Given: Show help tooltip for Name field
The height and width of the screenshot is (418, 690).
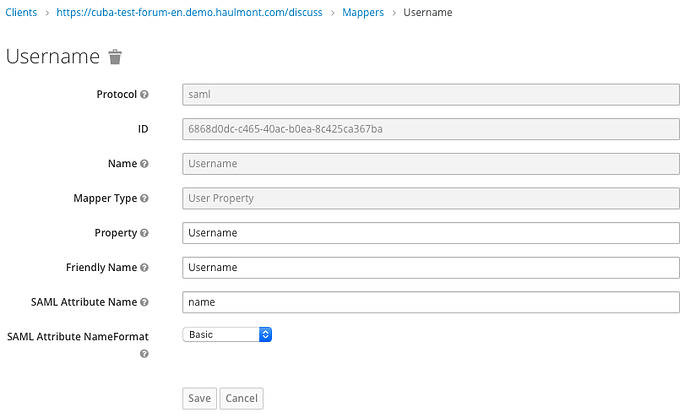Looking at the screenshot, I should tap(144, 164).
